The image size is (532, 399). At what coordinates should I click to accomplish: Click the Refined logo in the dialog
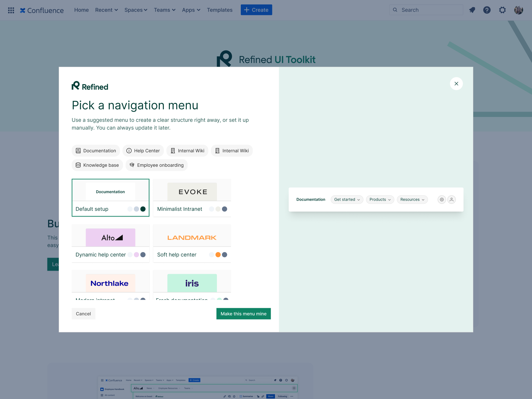[x=89, y=86]
